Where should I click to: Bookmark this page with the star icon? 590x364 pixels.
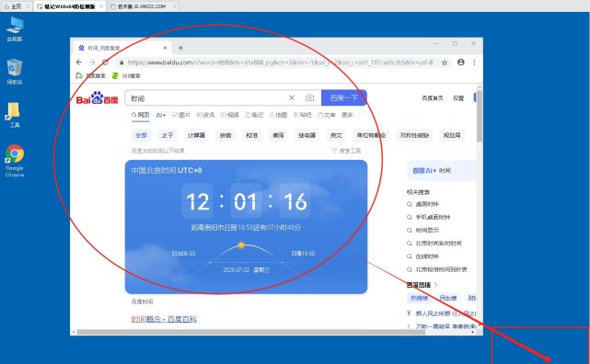pos(445,63)
